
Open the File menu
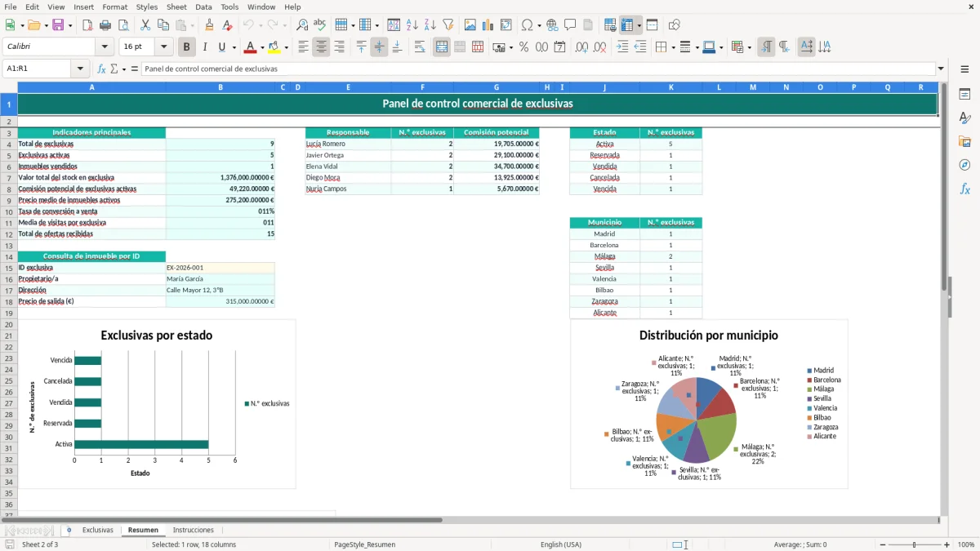[11, 7]
